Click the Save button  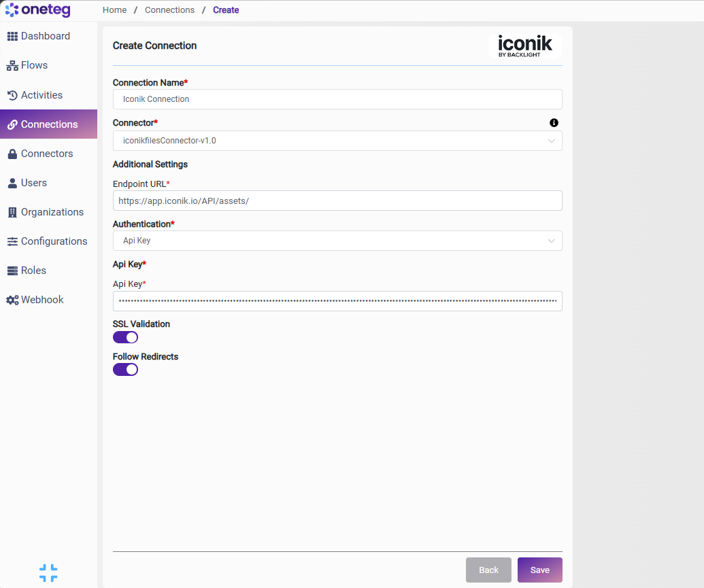click(x=539, y=570)
